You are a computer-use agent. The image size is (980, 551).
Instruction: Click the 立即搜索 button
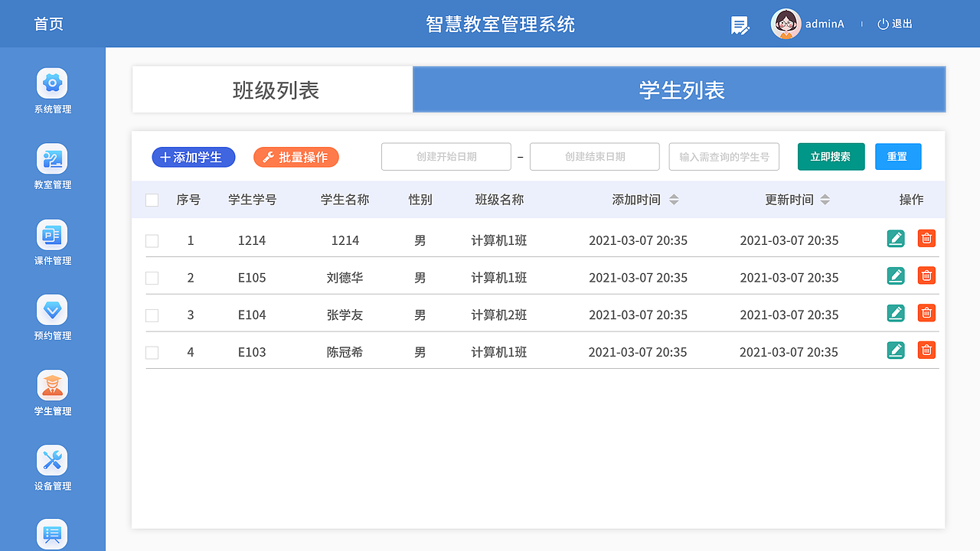pyautogui.click(x=831, y=156)
